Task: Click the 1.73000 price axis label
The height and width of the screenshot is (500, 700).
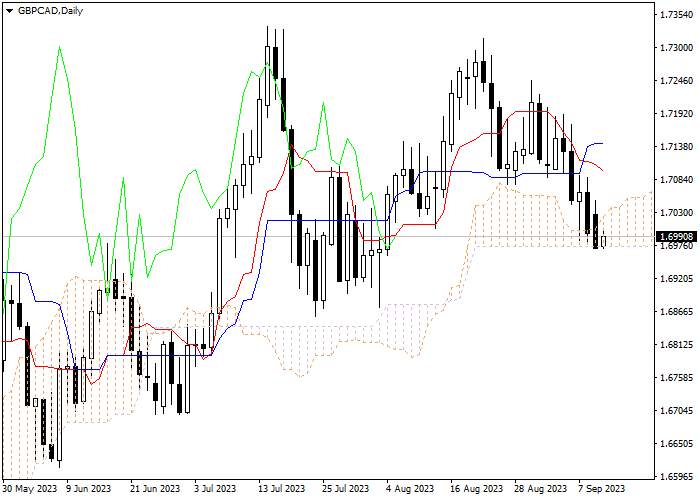Action: point(676,48)
